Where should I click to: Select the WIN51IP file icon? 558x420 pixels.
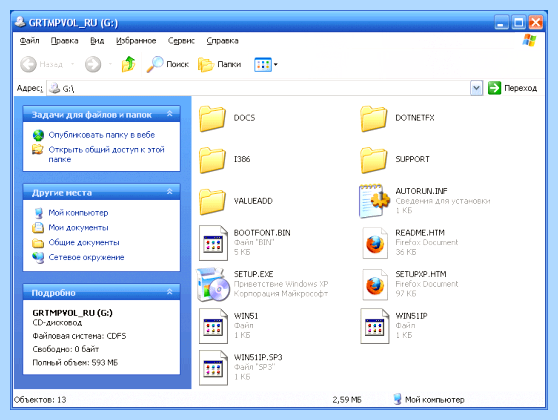375,326
